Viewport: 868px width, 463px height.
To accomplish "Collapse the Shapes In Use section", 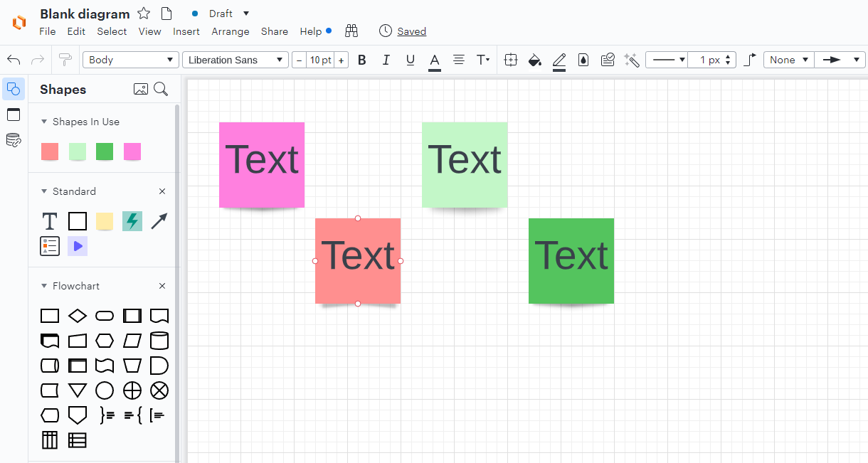I will coord(45,122).
